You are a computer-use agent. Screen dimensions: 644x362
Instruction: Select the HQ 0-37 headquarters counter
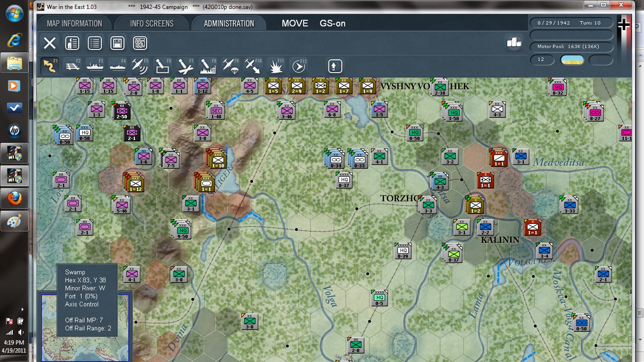point(344,181)
